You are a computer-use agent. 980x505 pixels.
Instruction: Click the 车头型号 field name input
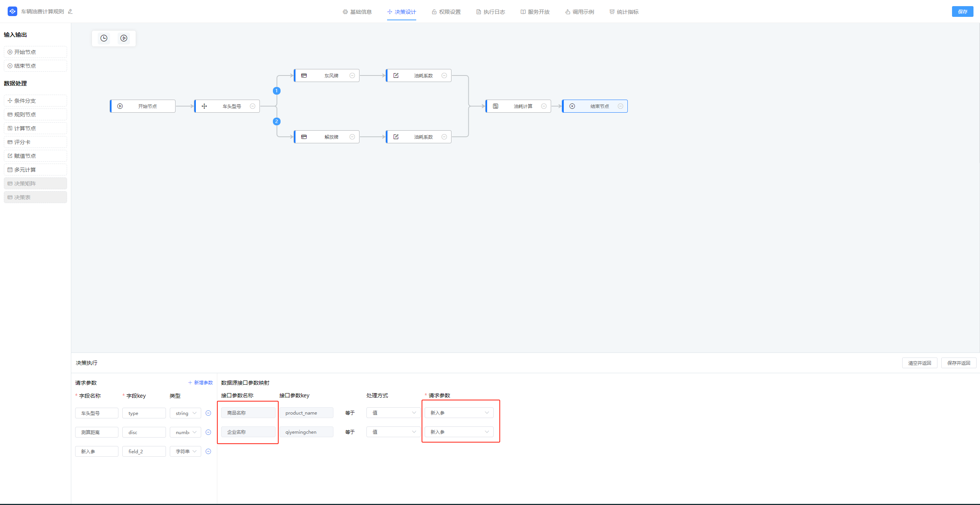click(97, 413)
